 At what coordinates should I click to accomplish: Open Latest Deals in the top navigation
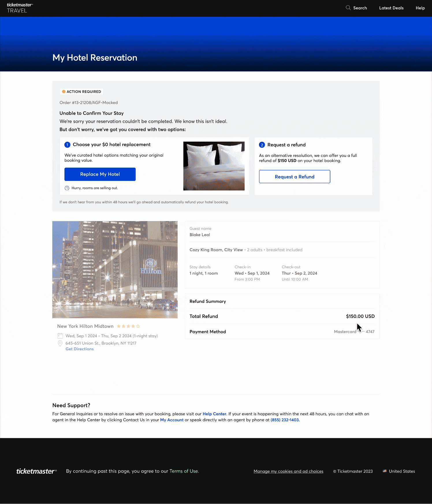pyautogui.click(x=391, y=8)
